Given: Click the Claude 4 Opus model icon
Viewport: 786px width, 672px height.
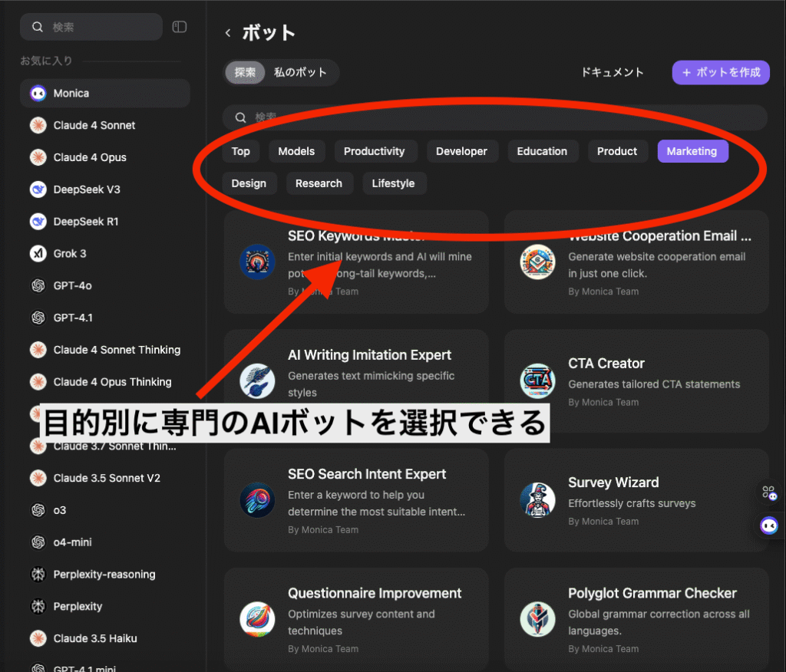Looking at the screenshot, I should [38, 157].
